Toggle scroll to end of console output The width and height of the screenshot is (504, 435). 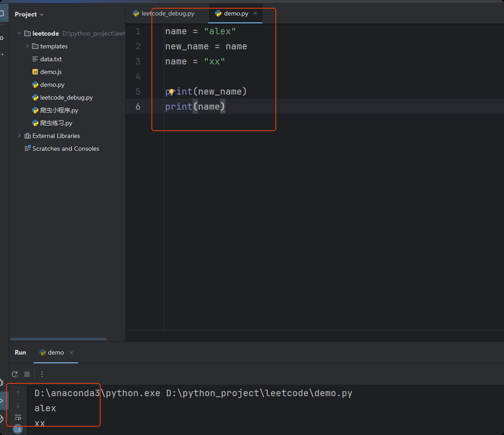18,429
